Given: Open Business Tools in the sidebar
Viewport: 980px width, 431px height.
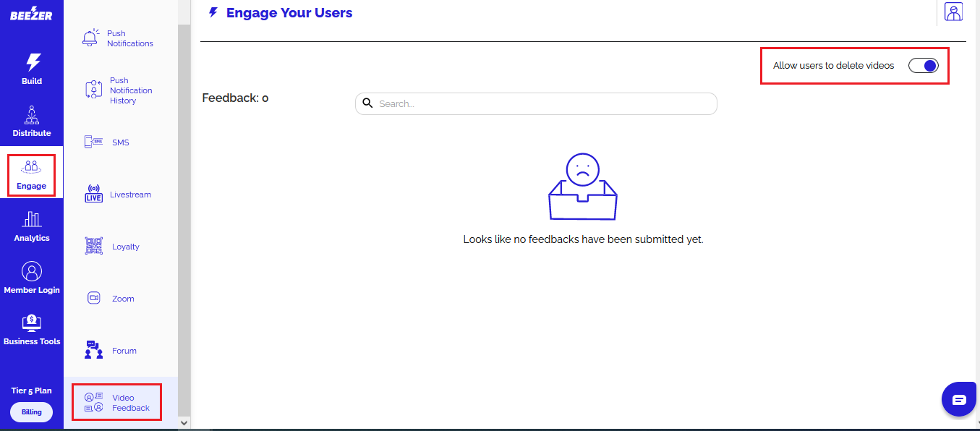Looking at the screenshot, I should pyautogui.click(x=32, y=330).
